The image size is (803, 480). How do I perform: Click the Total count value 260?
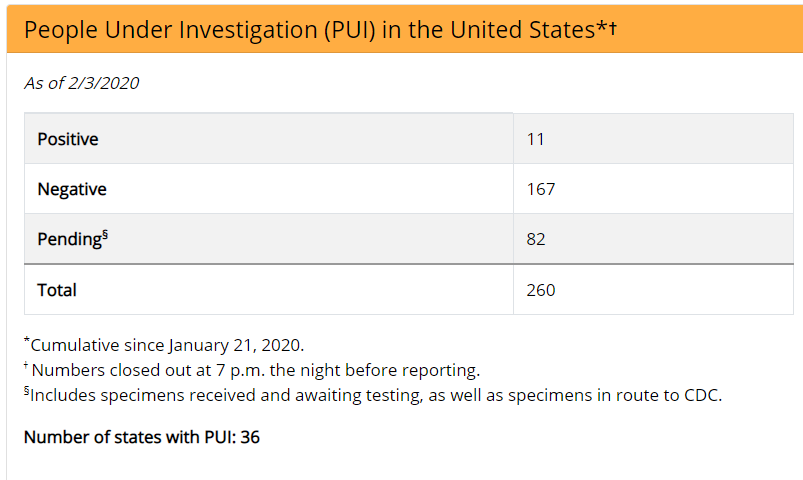[540, 290]
